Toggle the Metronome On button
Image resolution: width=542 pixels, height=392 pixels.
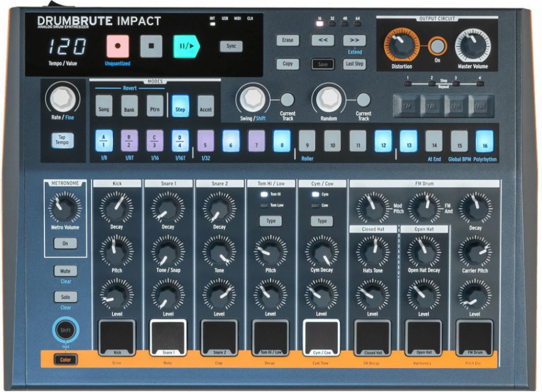65,243
